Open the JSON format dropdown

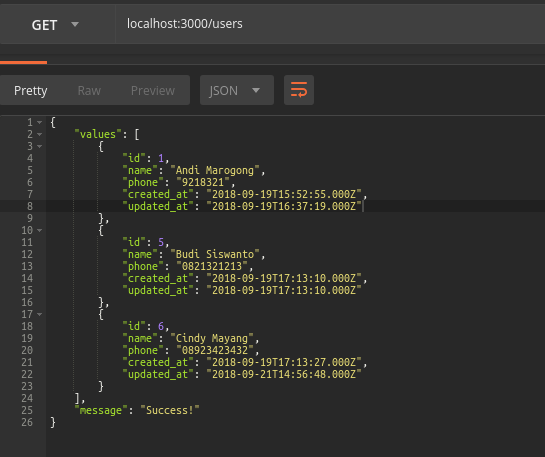[x=237, y=90]
